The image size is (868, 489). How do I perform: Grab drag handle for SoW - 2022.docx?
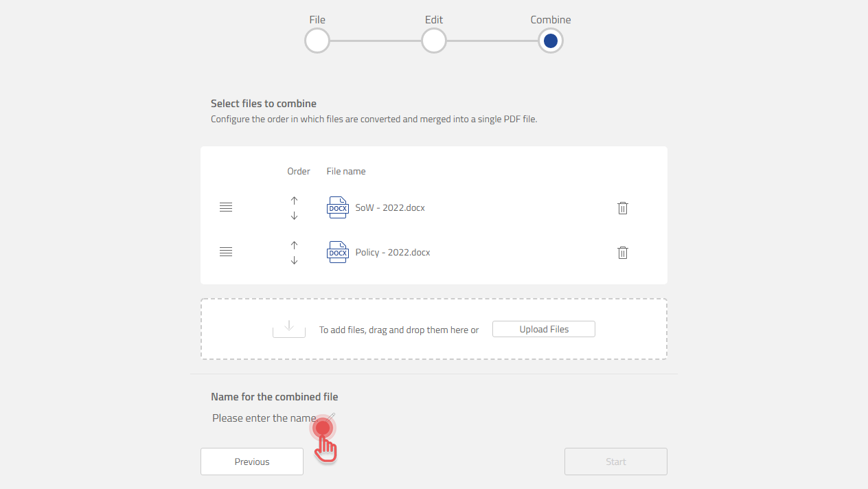[x=226, y=207]
